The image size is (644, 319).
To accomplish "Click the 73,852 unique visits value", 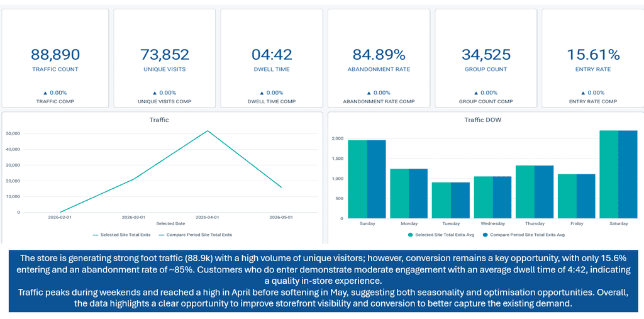I will 164,54.
